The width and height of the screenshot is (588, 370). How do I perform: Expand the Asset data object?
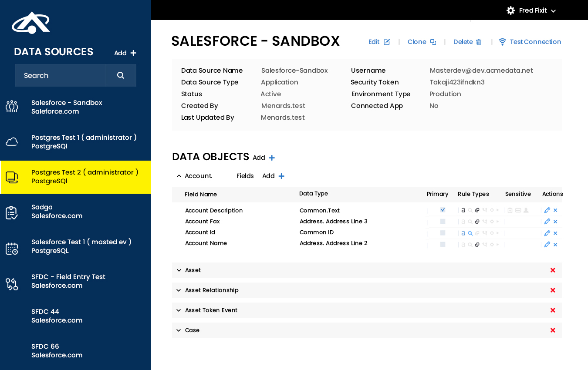[x=179, y=270]
